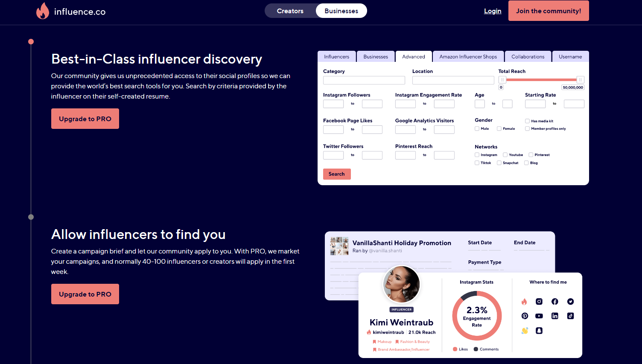Click the LinkedIn icon in Where to find me

[554, 316]
